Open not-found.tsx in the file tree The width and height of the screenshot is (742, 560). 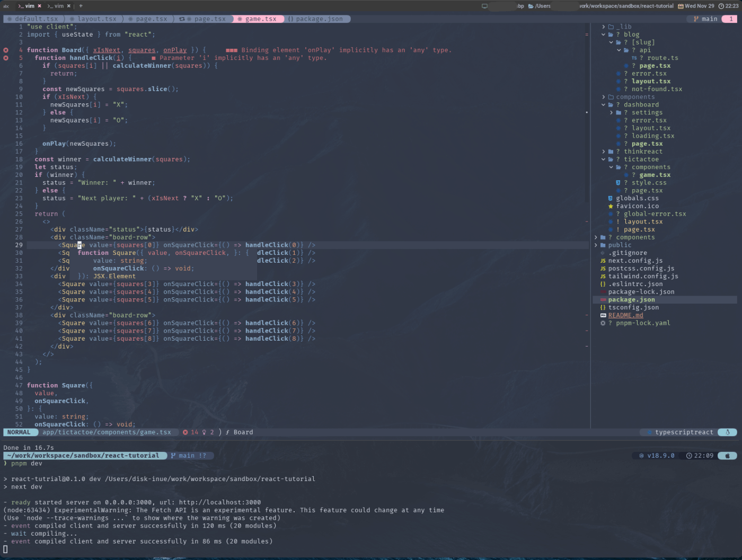coord(657,89)
